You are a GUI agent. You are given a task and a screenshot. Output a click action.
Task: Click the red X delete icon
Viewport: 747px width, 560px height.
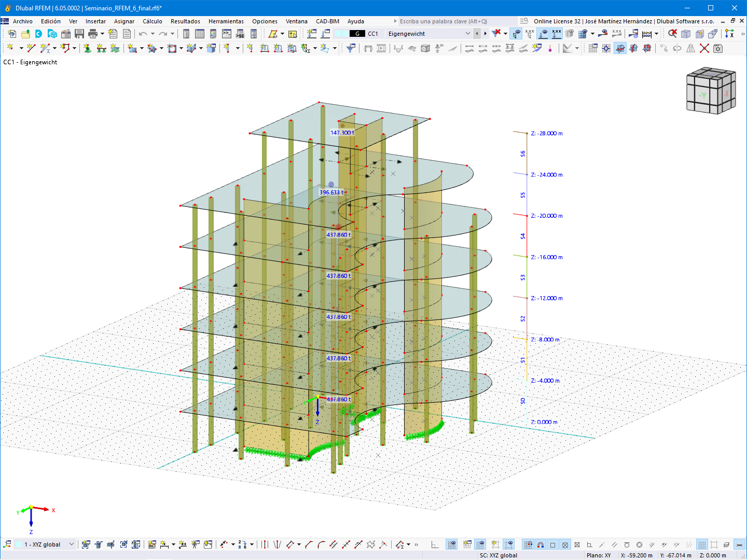point(704,48)
